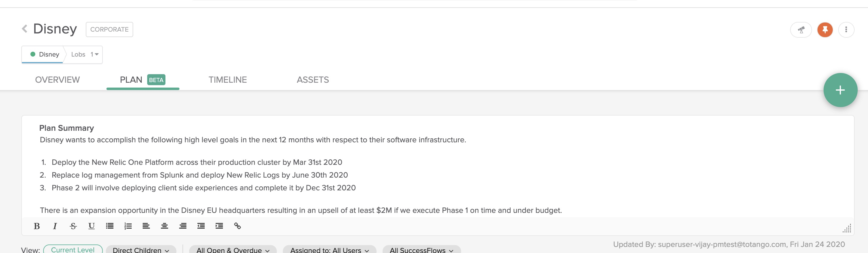The width and height of the screenshot is (868, 253).
Task: Click the 'Deploy the New Relic One Platform' item
Action: pyautogui.click(x=197, y=162)
